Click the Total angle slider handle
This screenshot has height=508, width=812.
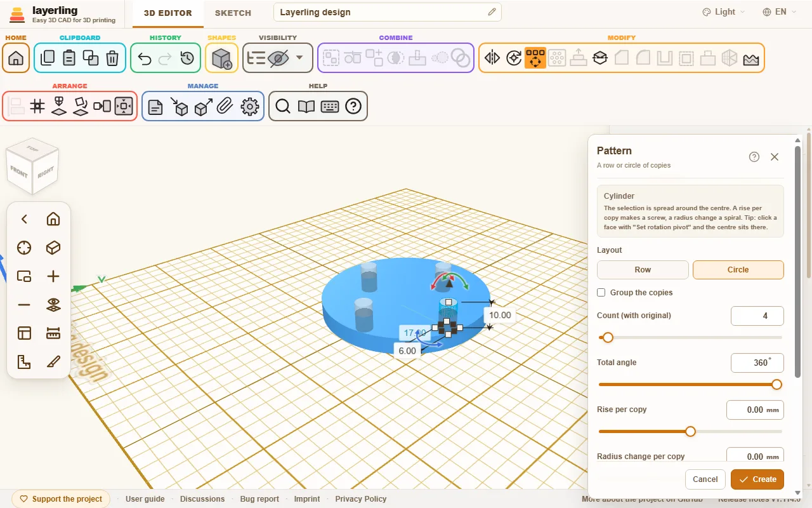coord(776,384)
